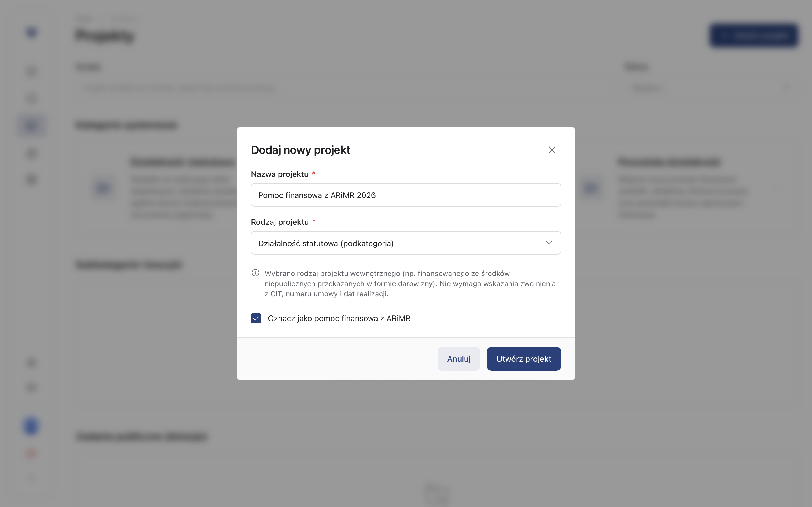Focus the Nazwa projektu text field
This screenshot has height=507, width=812.
[405, 195]
